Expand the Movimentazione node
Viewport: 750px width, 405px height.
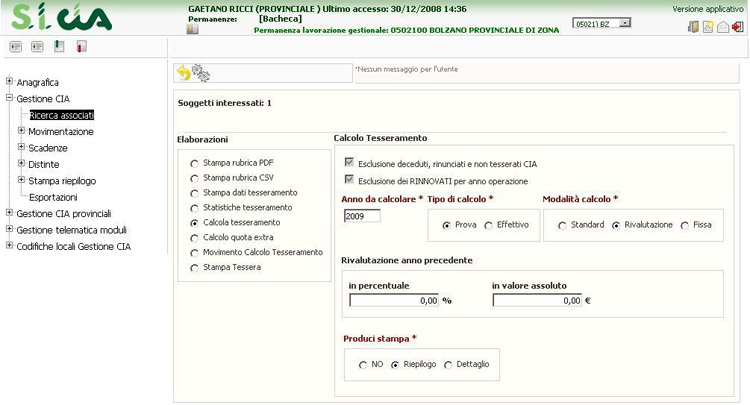point(21,131)
